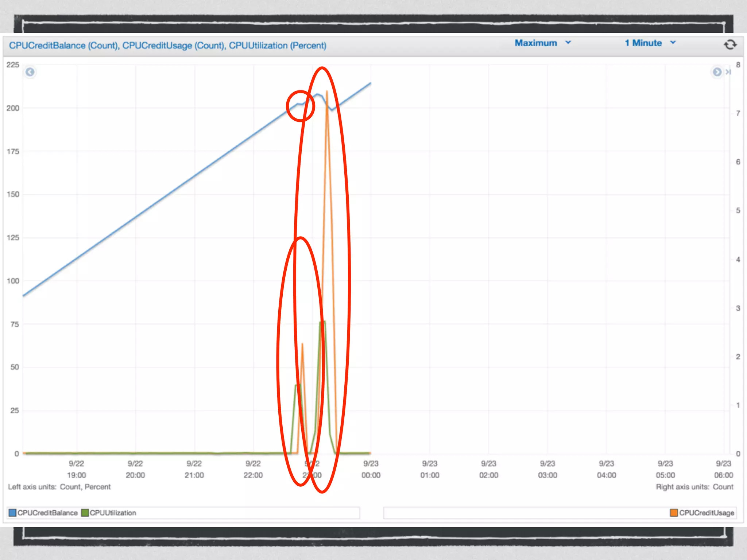Click the refresh graph icon
The height and width of the screenshot is (560, 747).
pyautogui.click(x=730, y=44)
